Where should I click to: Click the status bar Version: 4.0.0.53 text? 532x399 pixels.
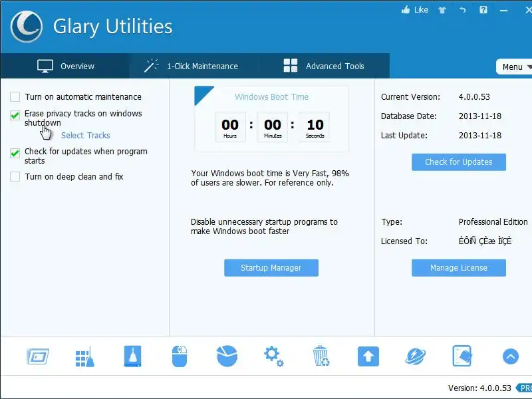[x=479, y=388]
